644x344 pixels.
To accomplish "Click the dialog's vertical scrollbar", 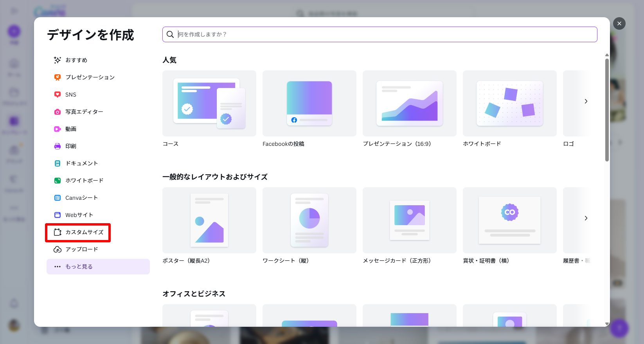I will (607, 109).
